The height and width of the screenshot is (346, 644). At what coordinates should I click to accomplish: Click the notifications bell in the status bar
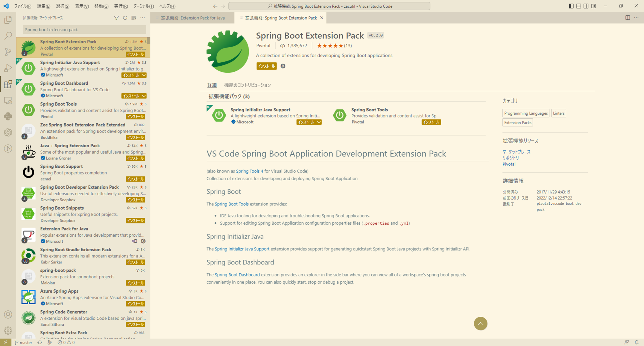pyautogui.click(x=637, y=342)
